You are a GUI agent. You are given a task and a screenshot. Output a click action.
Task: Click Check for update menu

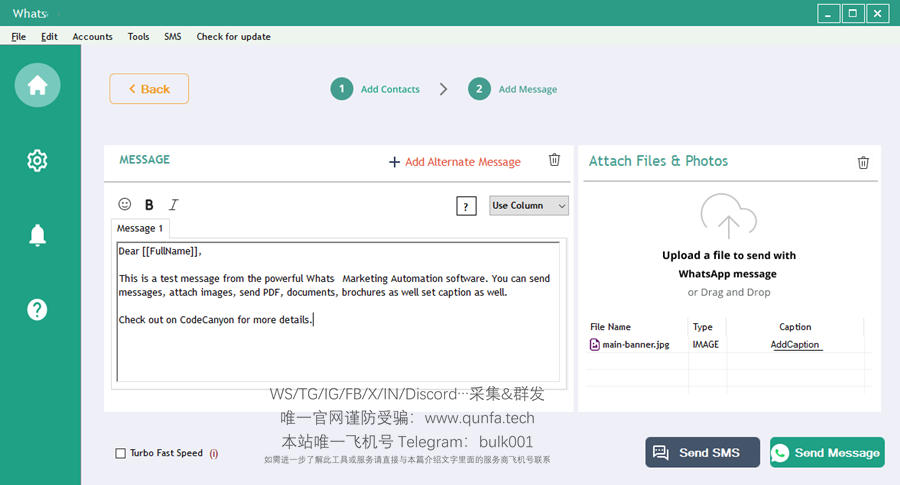pyautogui.click(x=234, y=37)
